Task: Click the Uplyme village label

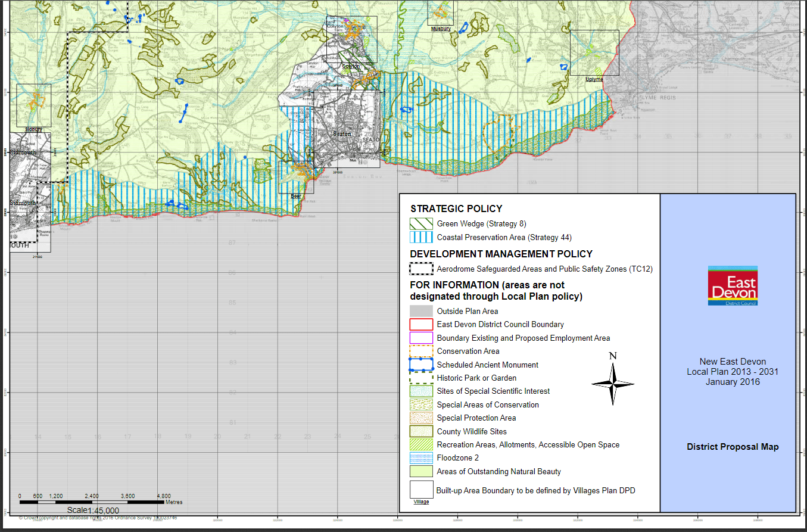Action: click(594, 79)
